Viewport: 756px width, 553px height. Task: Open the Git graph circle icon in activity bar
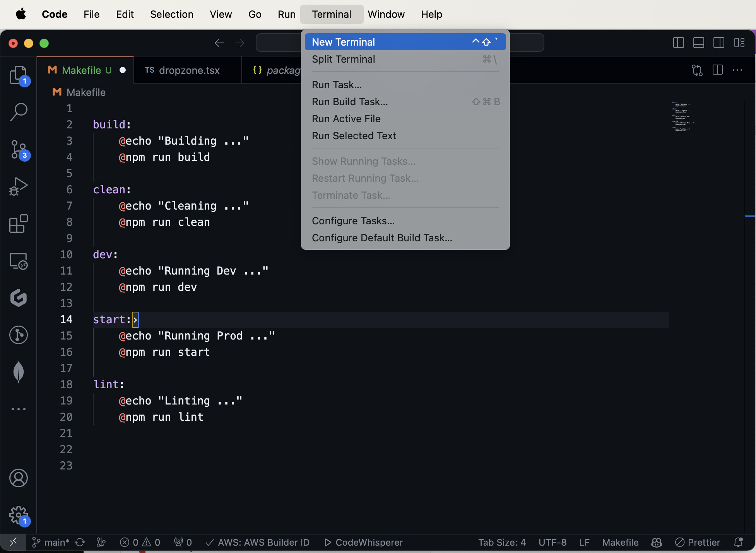(x=19, y=335)
